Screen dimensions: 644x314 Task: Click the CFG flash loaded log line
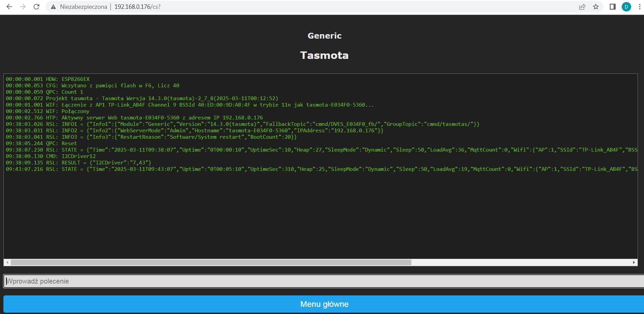pyautogui.click(x=93, y=86)
